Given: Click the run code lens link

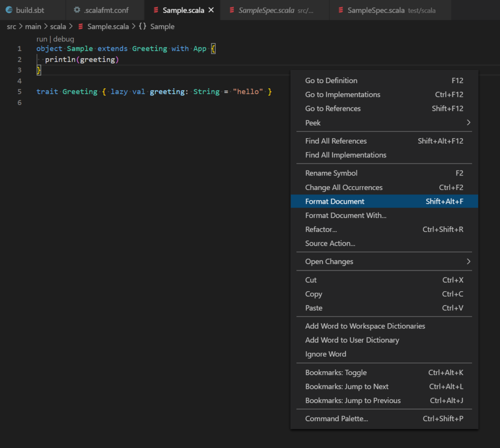Looking at the screenshot, I should coord(42,39).
